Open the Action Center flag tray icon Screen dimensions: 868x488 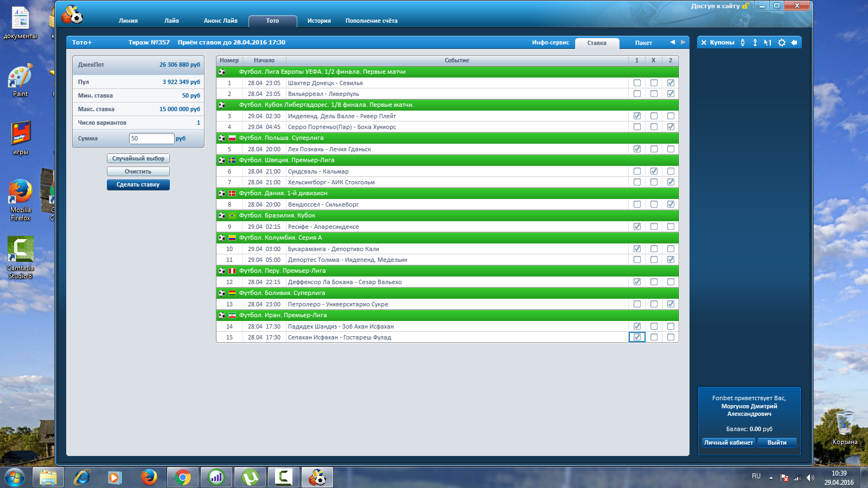point(784,478)
